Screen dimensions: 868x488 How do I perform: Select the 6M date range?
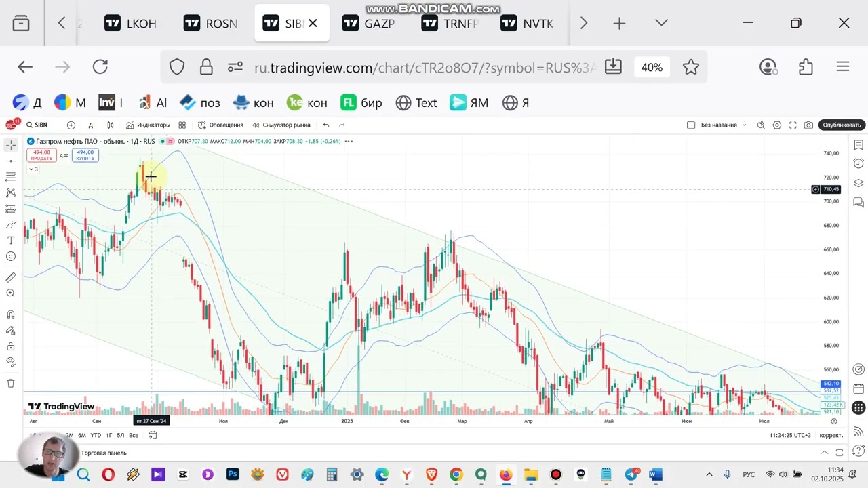point(81,435)
